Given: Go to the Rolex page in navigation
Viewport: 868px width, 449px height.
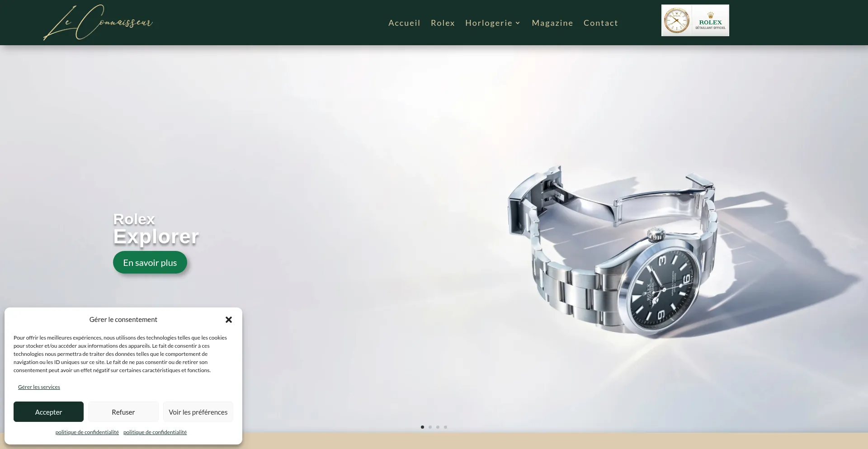Looking at the screenshot, I should pyautogui.click(x=443, y=23).
